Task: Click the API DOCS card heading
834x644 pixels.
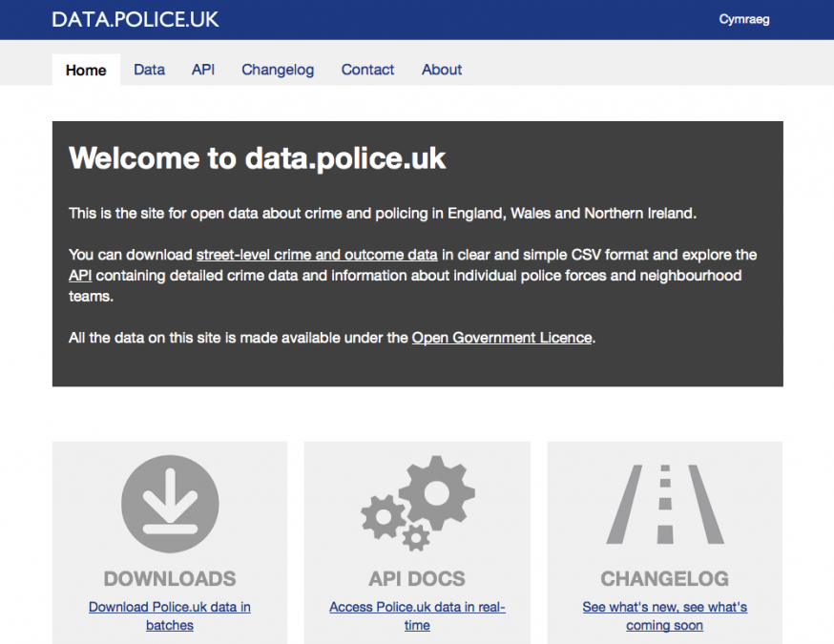Action: point(417,578)
